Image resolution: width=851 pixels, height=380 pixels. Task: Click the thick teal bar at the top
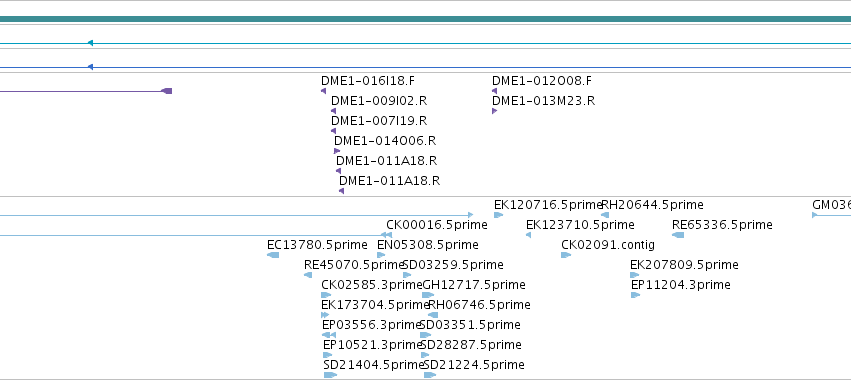(x=426, y=20)
